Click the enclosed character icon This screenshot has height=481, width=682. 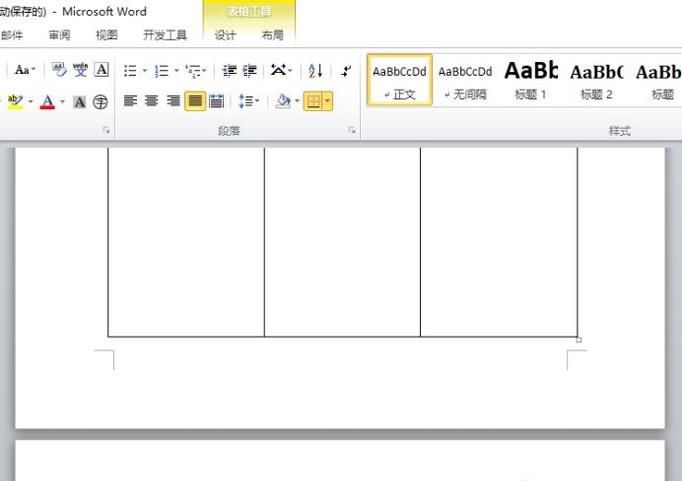(x=100, y=102)
